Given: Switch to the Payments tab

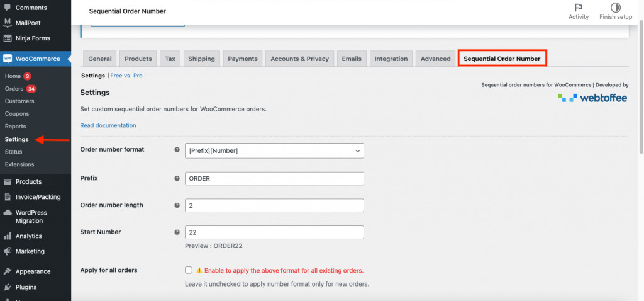Looking at the screenshot, I should [243, 59].
